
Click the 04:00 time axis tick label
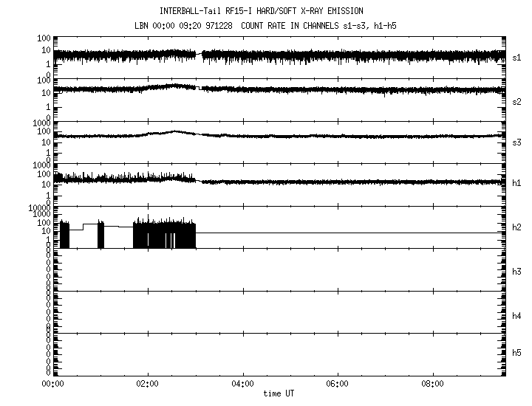[242, 384]
